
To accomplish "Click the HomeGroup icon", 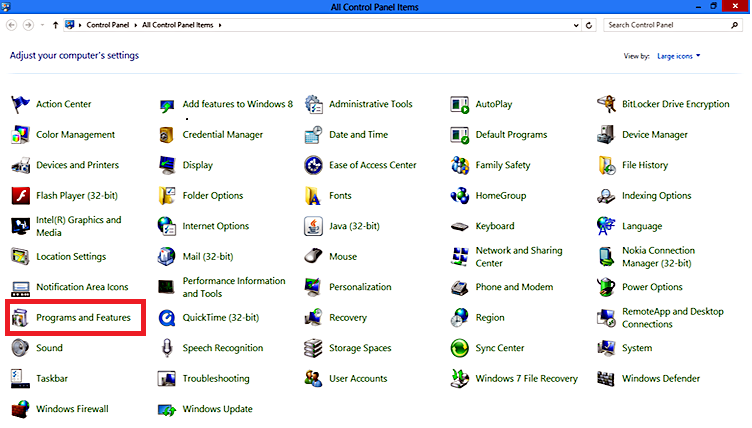I will pyautogui.click(x=460, y=196).
